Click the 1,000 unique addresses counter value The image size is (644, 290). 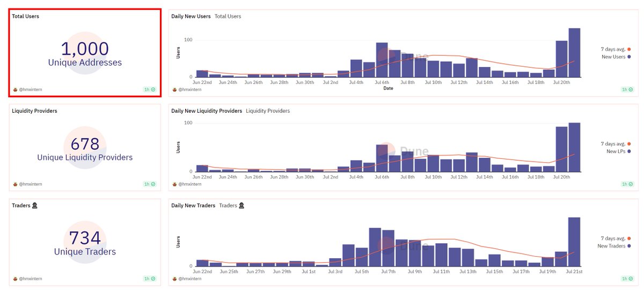coord(85,49)
